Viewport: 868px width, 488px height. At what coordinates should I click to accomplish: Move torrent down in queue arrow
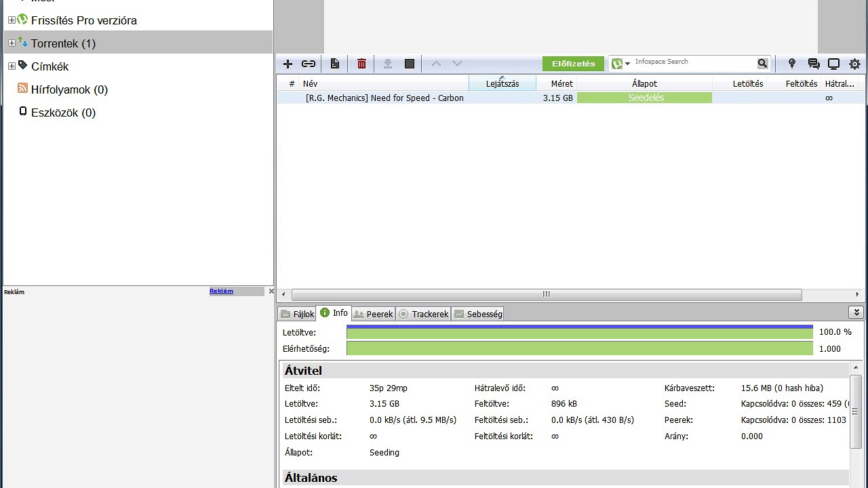pos(457,64)
